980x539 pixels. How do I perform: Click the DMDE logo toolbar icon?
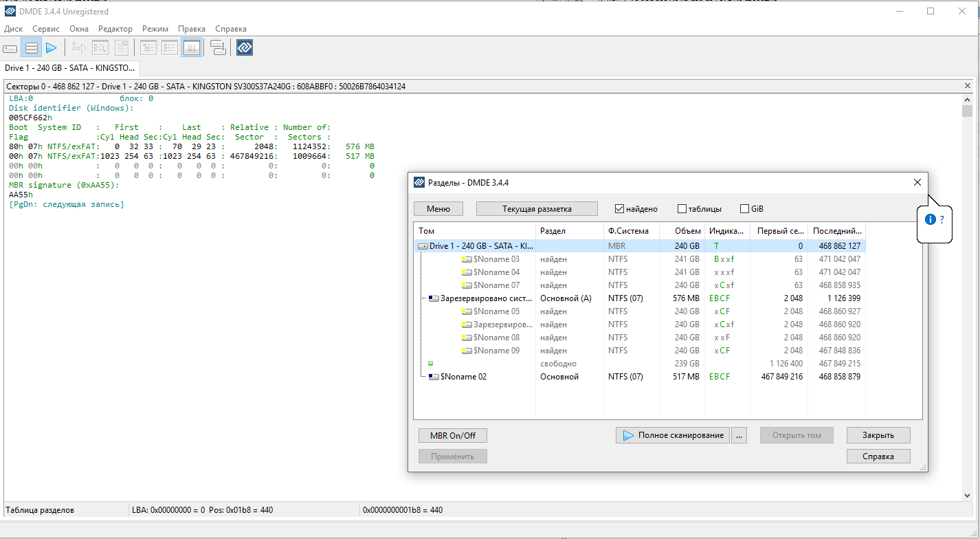pyautogui.click(x=245, y=48)
